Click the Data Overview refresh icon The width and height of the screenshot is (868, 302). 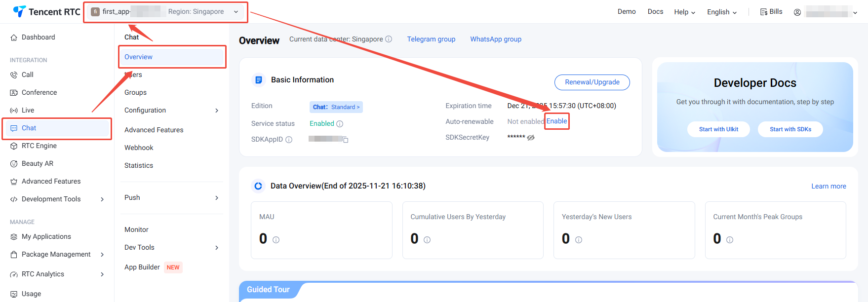[258, 186]
